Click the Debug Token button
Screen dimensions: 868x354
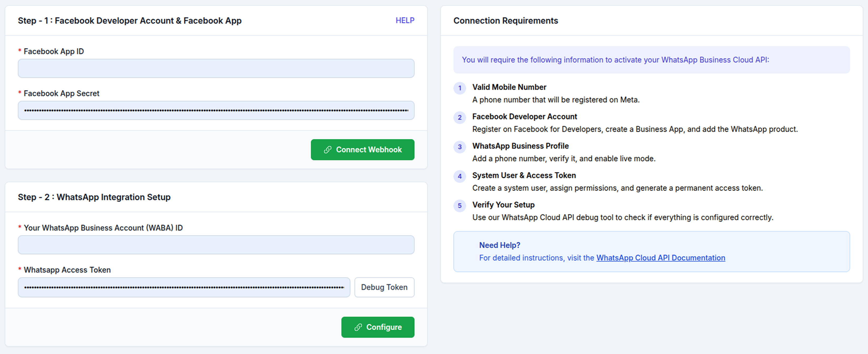[384, 287]
